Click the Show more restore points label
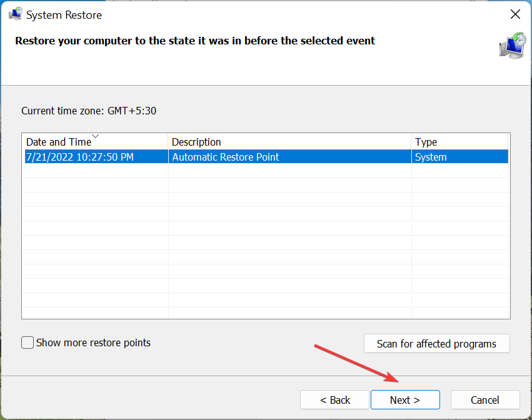This screenshot has width=532, height=420. (93, 342)
